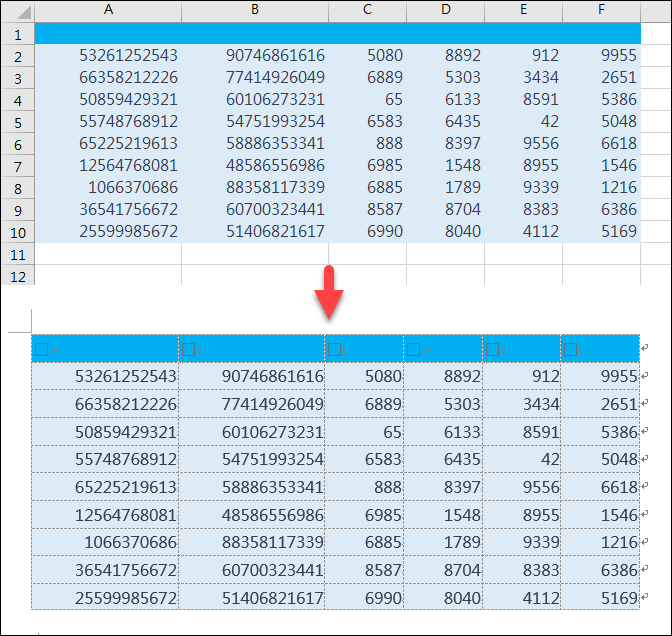
Task: Click Excel cell D7 showing 1548
Action: point(445,165)
